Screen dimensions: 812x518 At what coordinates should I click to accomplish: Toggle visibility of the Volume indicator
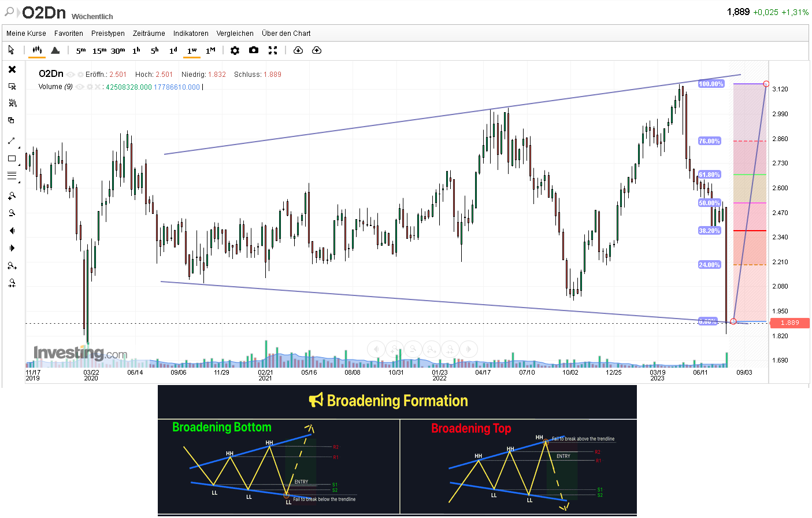coord(79,86)
